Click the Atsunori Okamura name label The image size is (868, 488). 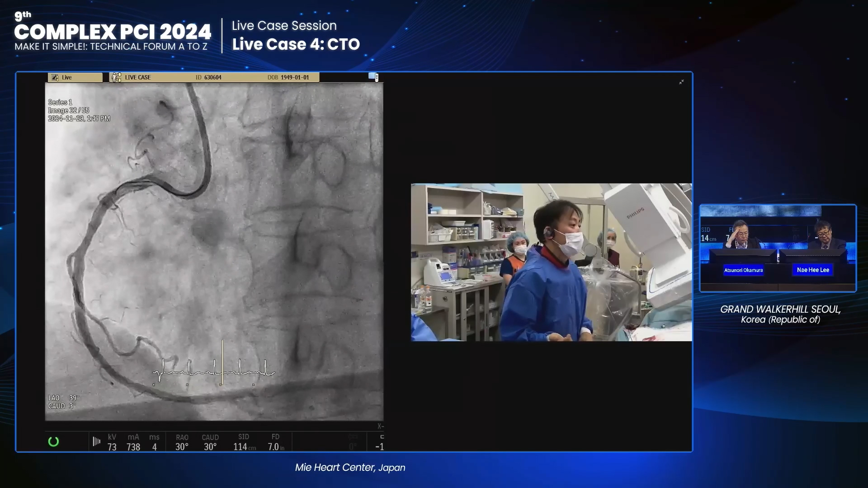point(743,270)
